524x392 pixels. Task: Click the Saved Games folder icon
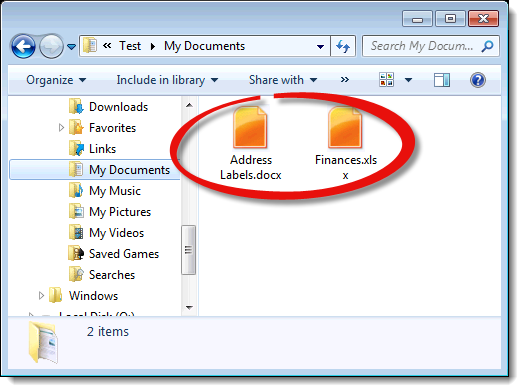(x=76, y=253)
